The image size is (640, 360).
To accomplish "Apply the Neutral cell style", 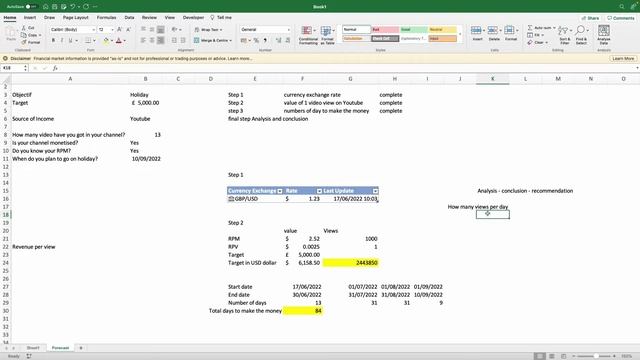I will click(x=442, y=29).
